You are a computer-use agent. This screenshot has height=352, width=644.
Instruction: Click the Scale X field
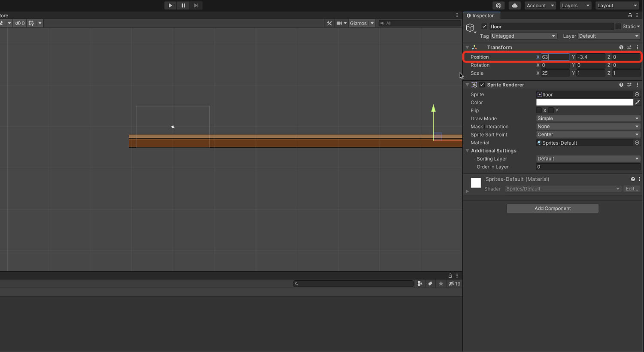point(555,73)
